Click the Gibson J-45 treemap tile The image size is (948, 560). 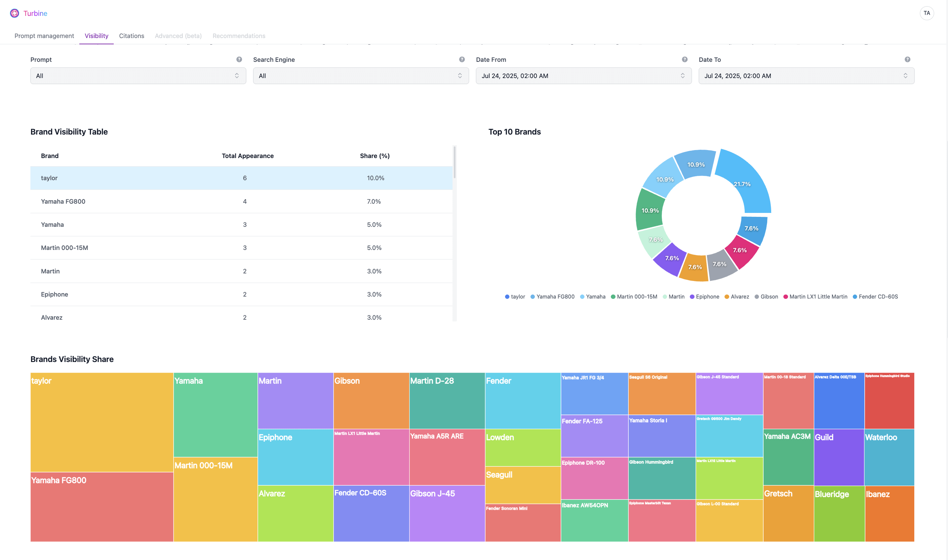click(x=447, y=514)
